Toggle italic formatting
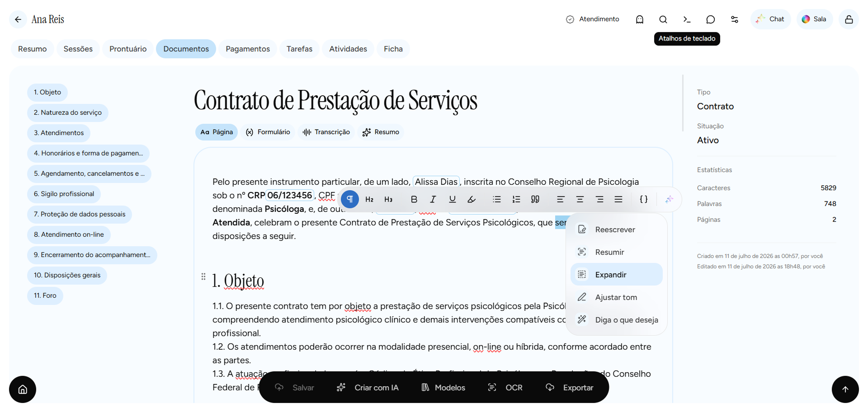The width and height of the screenshot is (868, 412). (433, 199)
